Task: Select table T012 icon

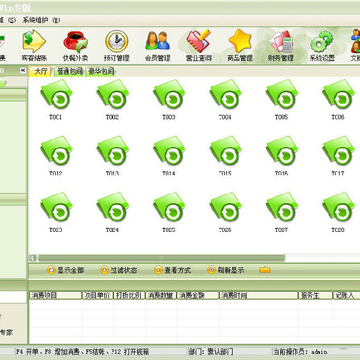Action: [56, 151]
